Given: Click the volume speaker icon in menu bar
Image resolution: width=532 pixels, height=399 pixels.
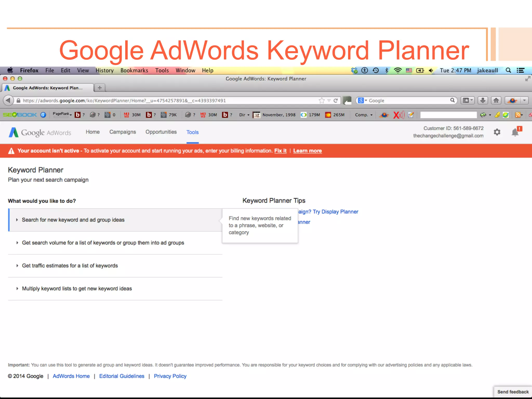Looking at the screenshot, I should point(431,70).
